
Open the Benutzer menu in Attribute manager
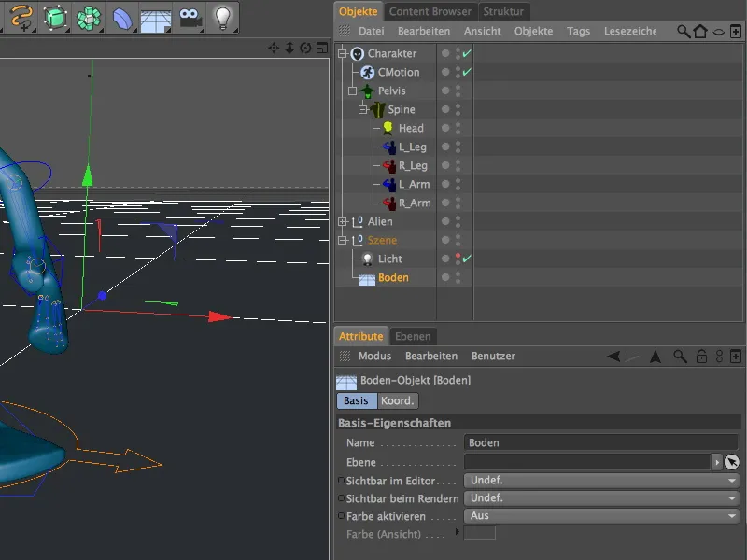coord(493,357)
